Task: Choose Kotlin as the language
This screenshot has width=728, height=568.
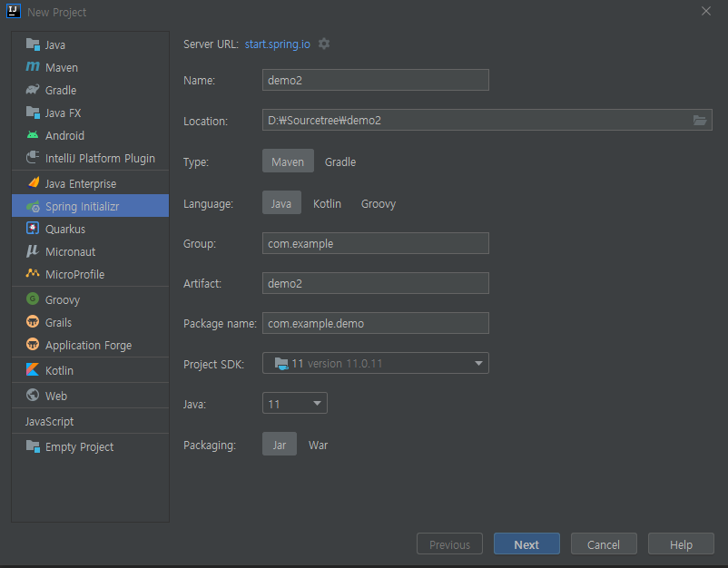Action: point(328,203)
